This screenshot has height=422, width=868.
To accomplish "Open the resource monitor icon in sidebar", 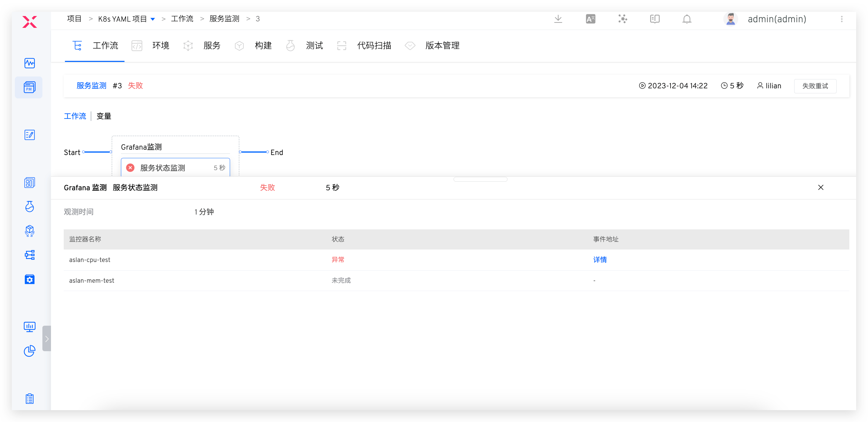I will tap(30, 327).
